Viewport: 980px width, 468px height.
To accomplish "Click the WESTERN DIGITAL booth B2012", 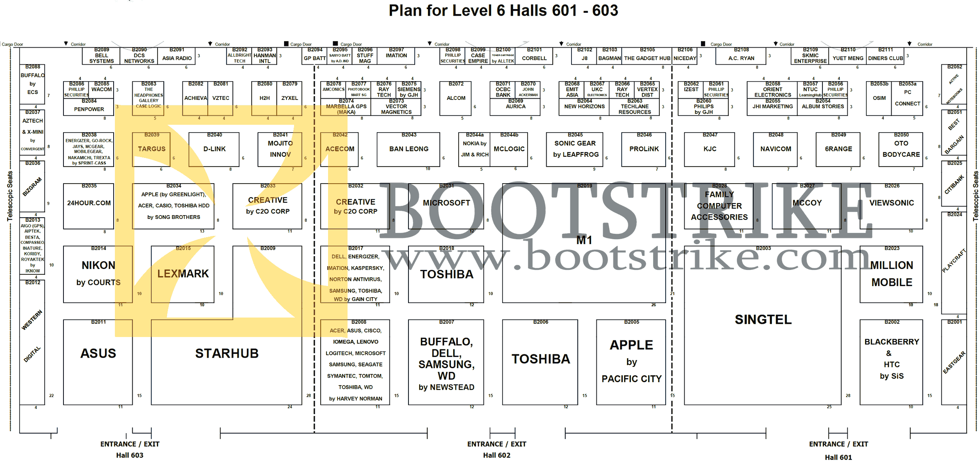I will [x=32, y=342].
